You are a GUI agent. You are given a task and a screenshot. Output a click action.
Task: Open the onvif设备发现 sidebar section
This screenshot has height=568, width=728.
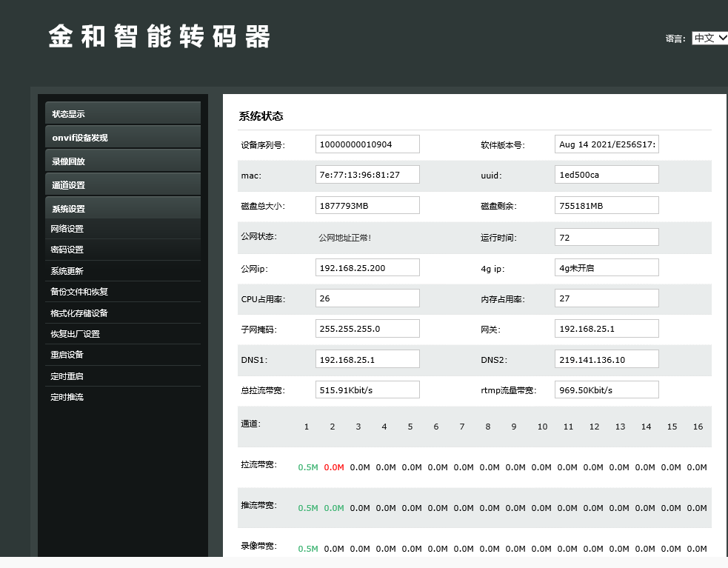pyautogui.click(x=123, y=138)
